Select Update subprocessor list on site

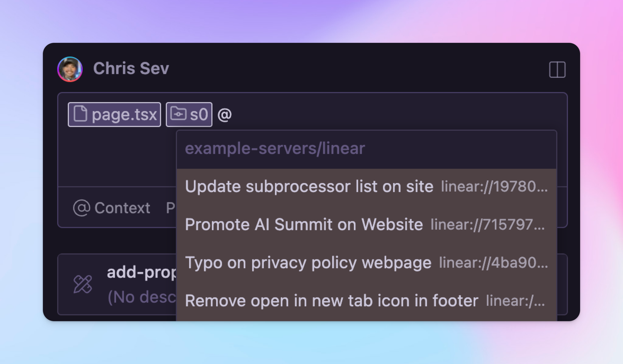point(367,187)
